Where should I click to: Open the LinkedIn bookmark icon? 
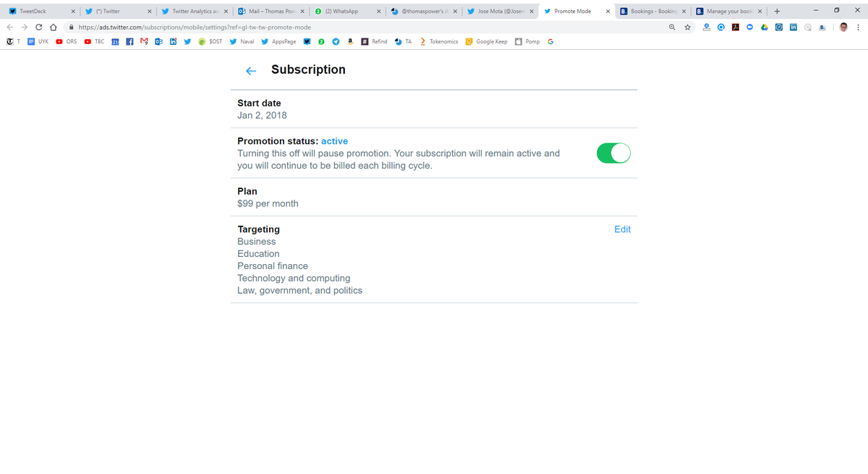(x=173, y=41)
